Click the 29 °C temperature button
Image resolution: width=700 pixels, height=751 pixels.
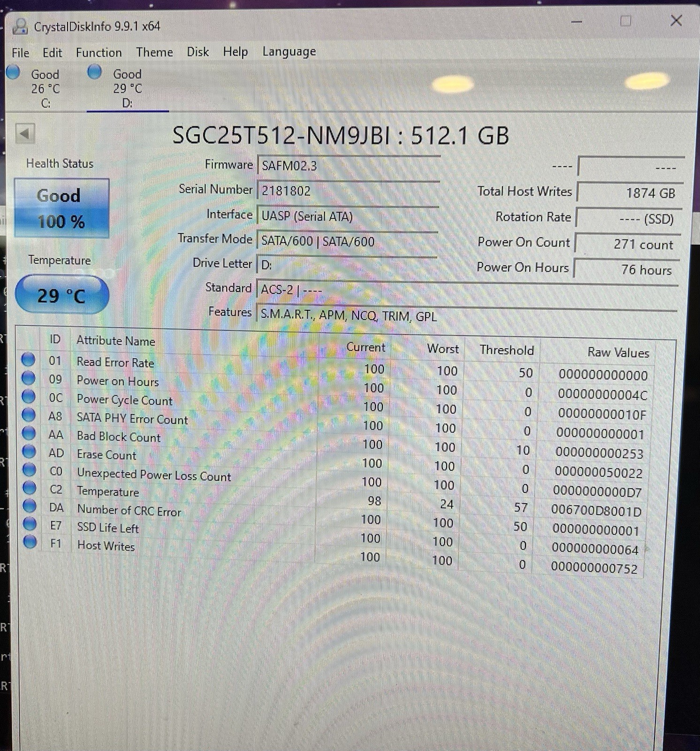point(62,295)
